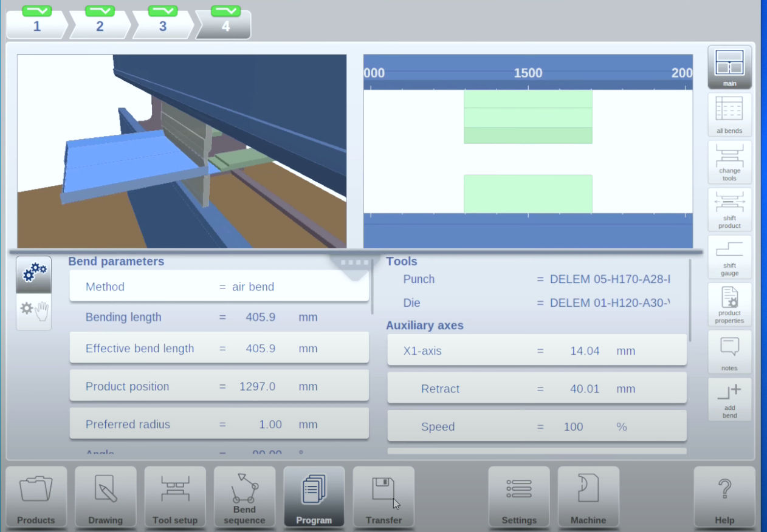Switch to the main view layout
This screenshot has width=767, height=532.
pyautogui.click(x=729, y=67)
